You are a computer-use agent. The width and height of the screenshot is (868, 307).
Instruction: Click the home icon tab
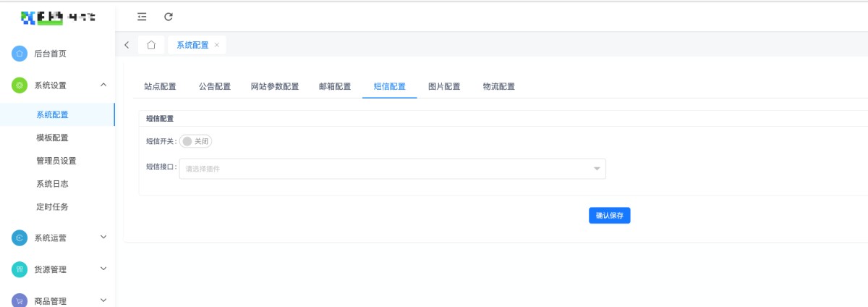coord(151,45)
